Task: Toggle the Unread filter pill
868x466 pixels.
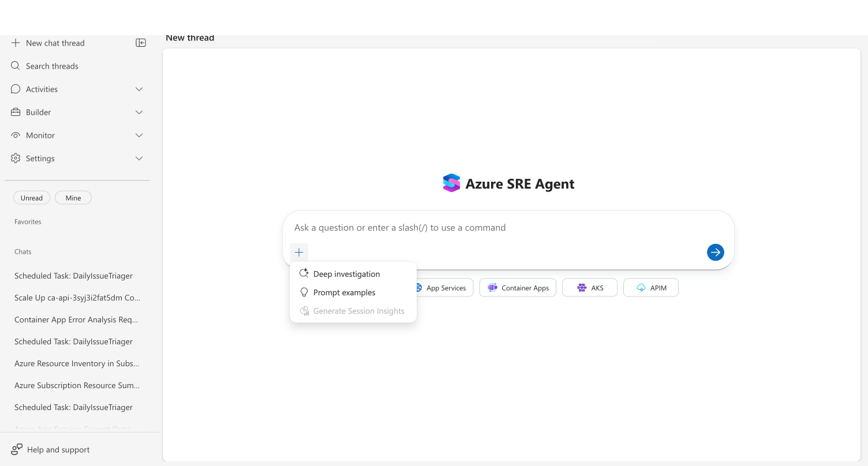Action: (32, 198)
